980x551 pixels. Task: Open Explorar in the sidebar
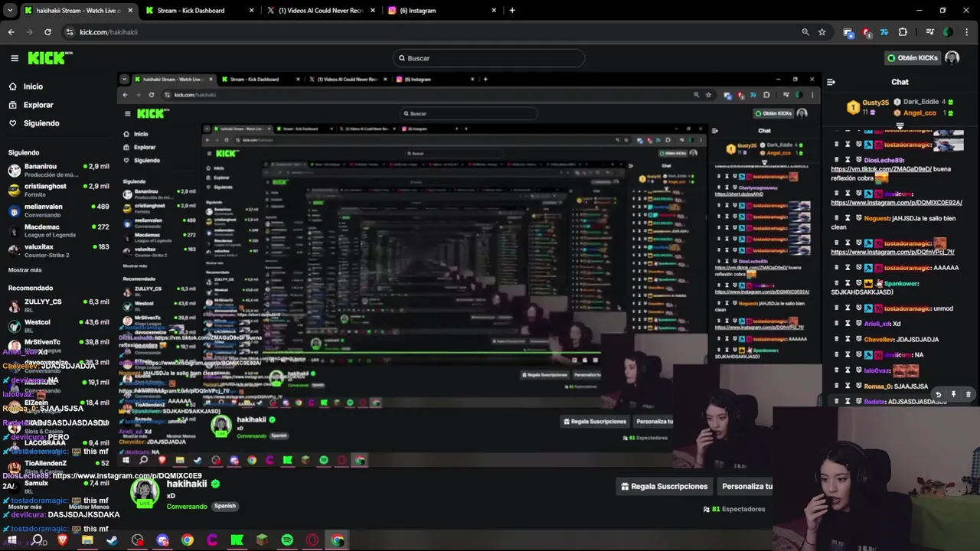pos(38,105)
